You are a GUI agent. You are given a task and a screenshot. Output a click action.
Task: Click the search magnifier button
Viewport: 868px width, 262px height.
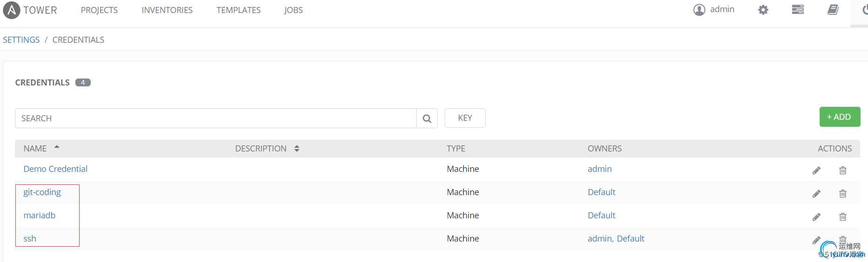point(427,118)
